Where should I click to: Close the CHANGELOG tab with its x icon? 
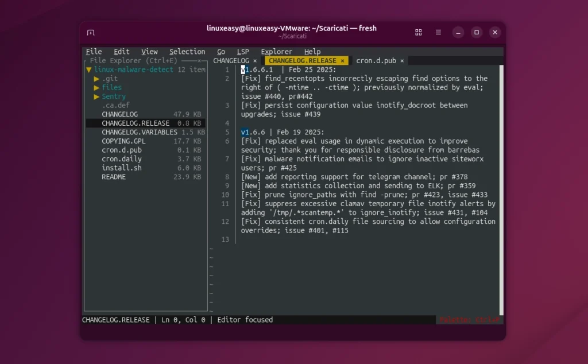pyautogui.click(x=255, y=60)
